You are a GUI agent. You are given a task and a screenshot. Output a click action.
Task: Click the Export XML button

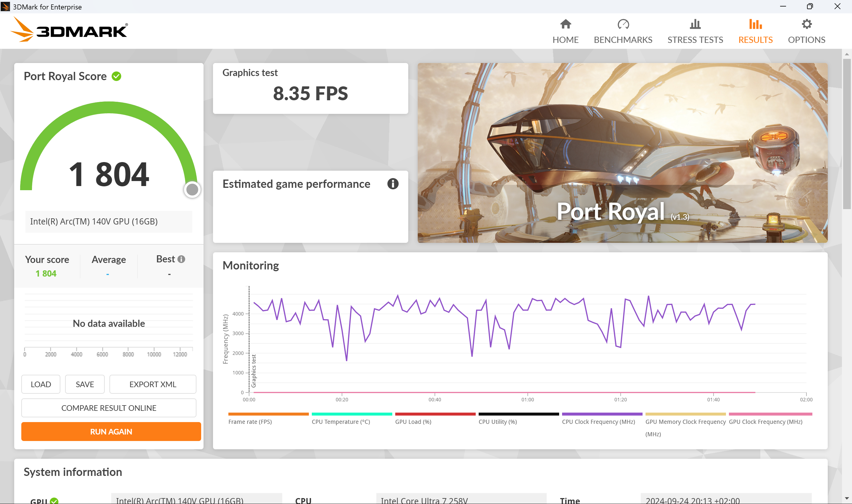pos(152,384)
